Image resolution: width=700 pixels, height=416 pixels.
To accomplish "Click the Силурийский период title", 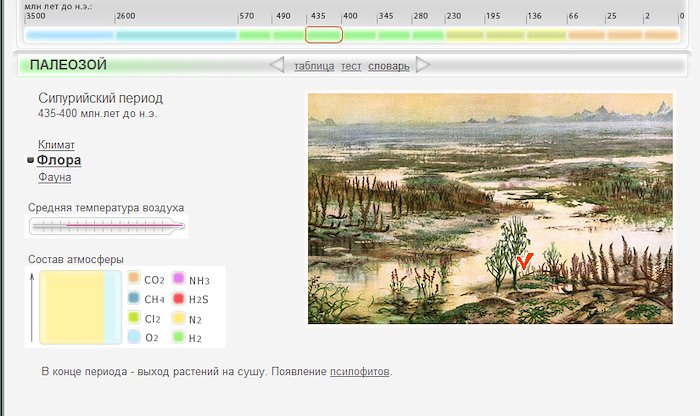I will point(100,98).
